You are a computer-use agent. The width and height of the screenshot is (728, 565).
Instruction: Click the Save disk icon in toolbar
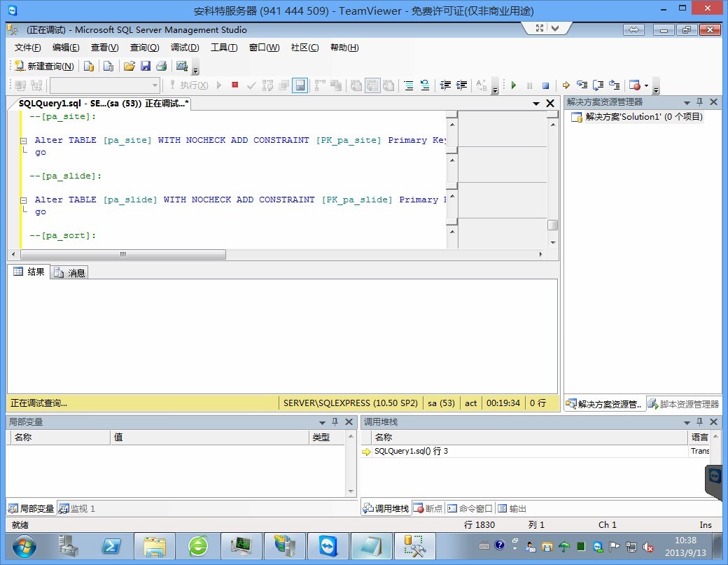(x=146, y=66)
